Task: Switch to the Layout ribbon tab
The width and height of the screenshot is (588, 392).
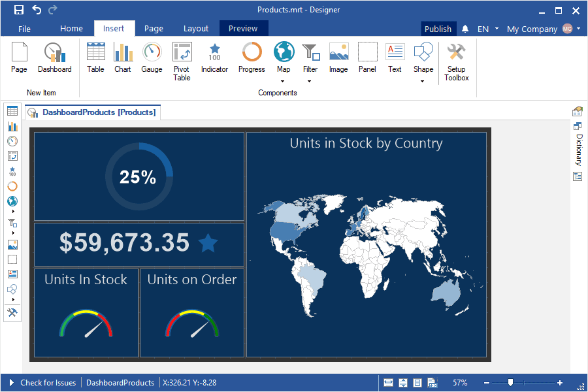Action: pos(196,29)
